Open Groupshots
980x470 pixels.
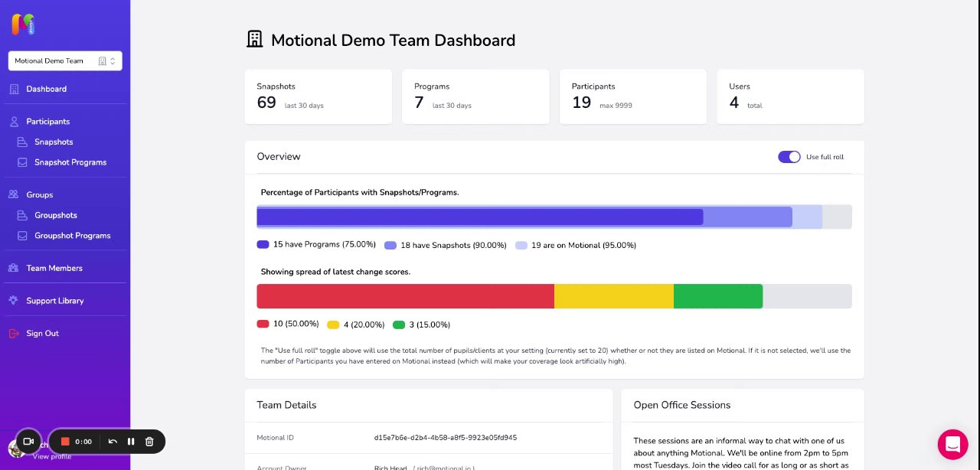coord(56,215)
